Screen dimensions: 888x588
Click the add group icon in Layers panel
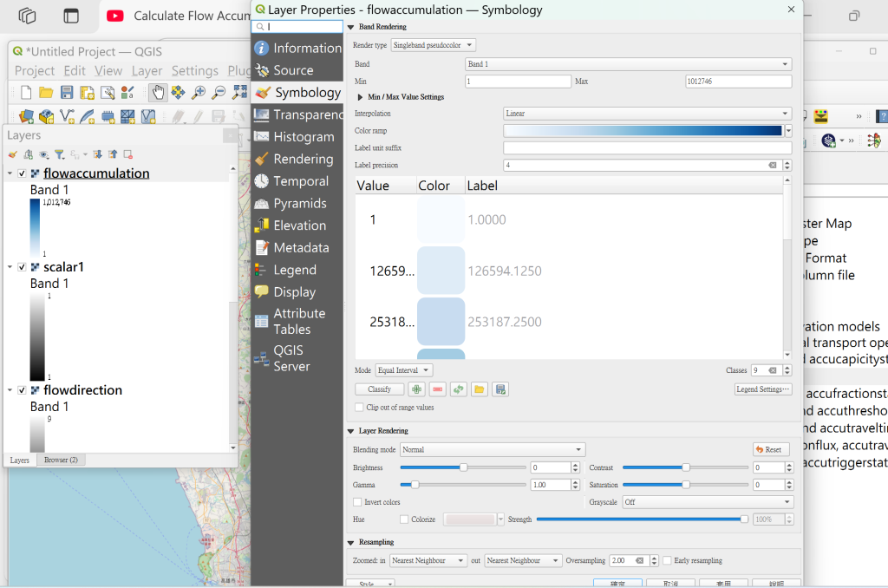click(29, 154)
